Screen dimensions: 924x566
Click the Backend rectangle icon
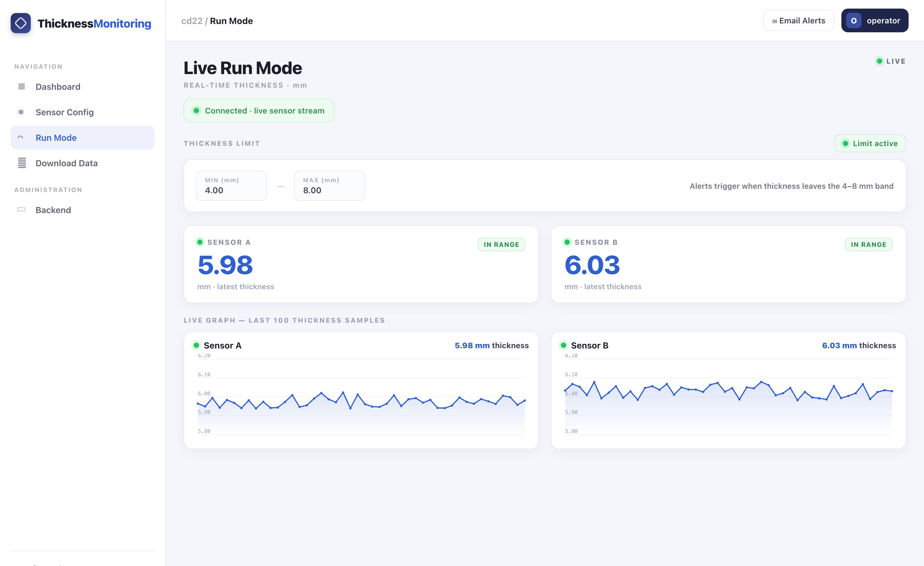[21, 210]
